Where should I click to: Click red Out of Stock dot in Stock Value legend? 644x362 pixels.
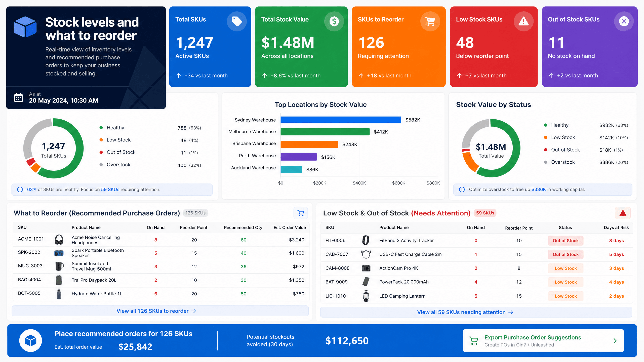546,150
